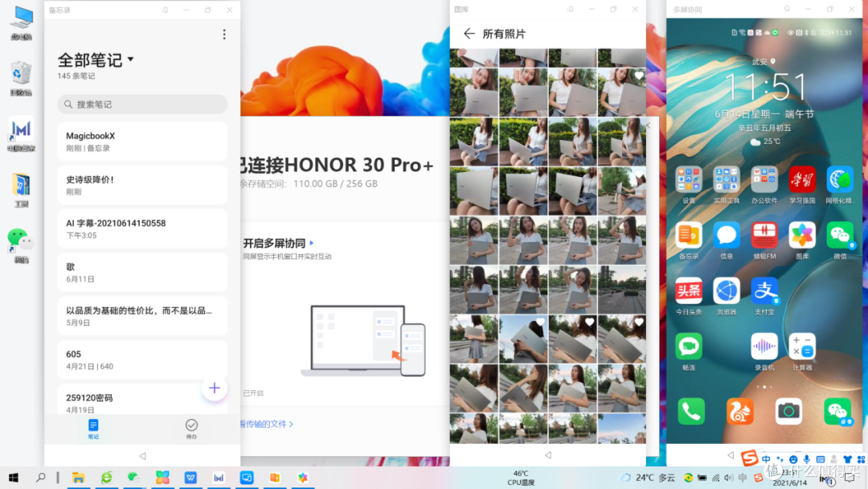Screen dimensions: 868x489
Task: Launch 支付宝 app on phone
Action: [x=764, y=296]
